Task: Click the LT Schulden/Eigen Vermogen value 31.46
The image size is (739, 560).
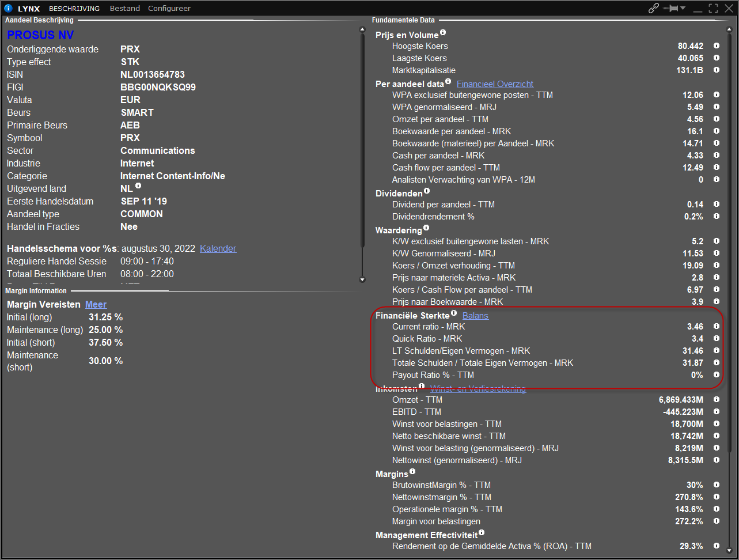Action: [693, 350]
